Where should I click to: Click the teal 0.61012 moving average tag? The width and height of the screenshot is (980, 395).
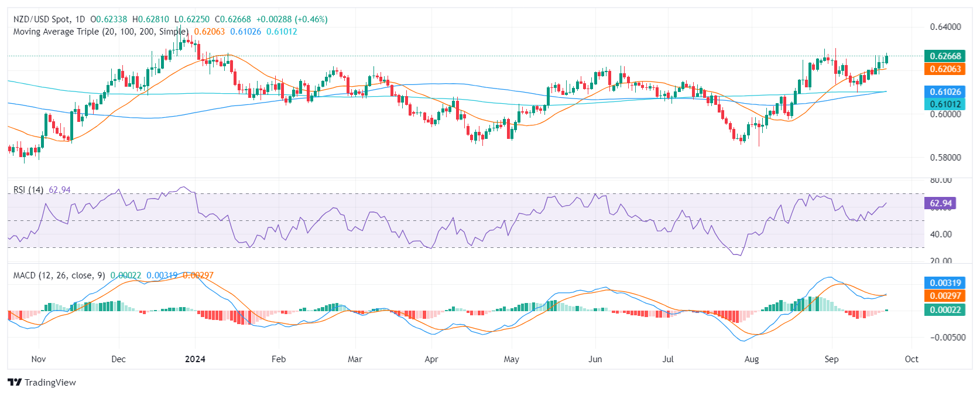[945, 104]
